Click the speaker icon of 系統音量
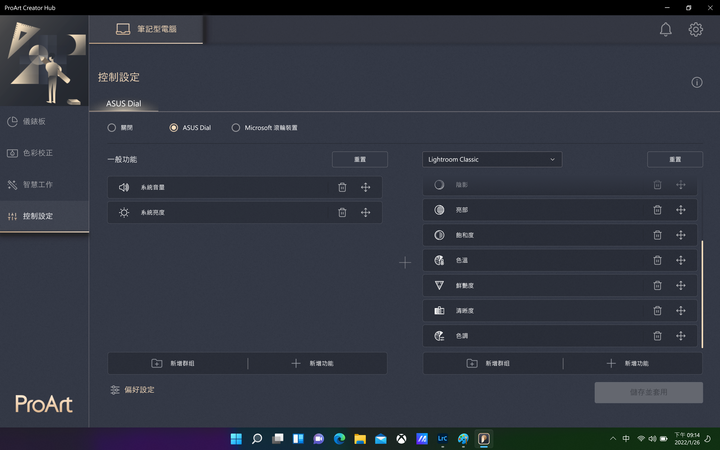Screen dimensions: 720x450 (124, 187)
